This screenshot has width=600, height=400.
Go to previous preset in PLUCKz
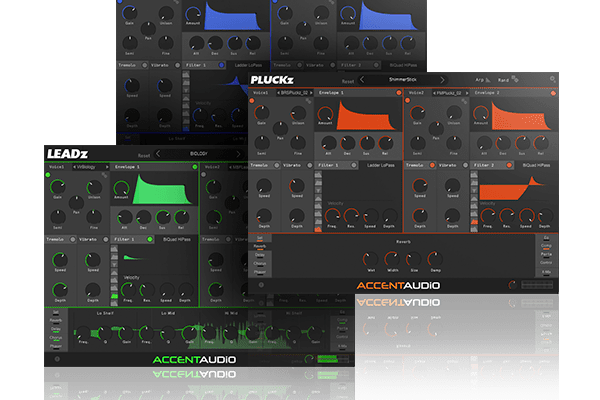point(362,79)
